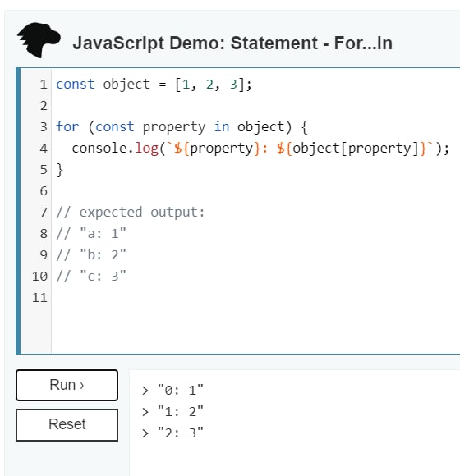The width and height of the screenshot is (460, 476).
Task: Click the comment '// "a: 1"'
Action: [91, 234]
